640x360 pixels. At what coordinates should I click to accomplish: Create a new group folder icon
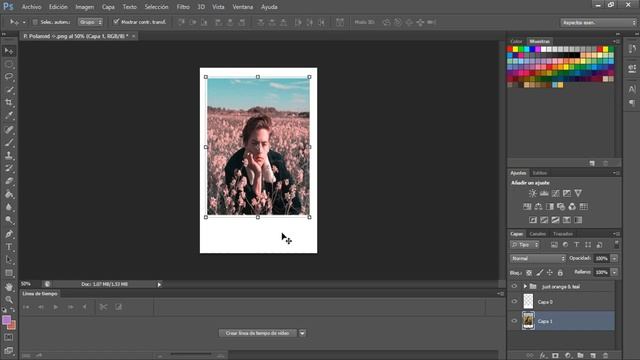coord(580,356)
